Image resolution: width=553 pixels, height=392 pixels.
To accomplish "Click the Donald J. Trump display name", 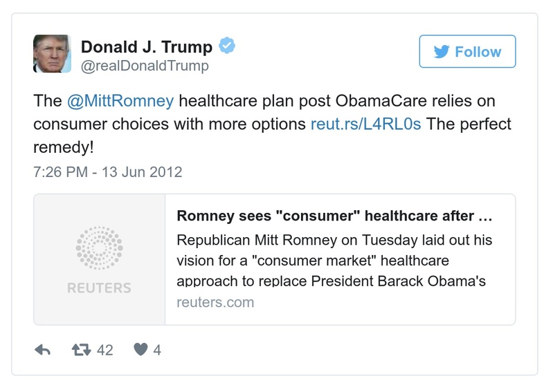I will (147, 47).
